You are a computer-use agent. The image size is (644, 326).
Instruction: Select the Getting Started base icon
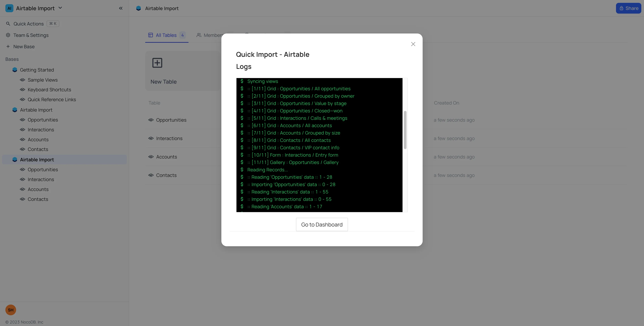point(15,70)
